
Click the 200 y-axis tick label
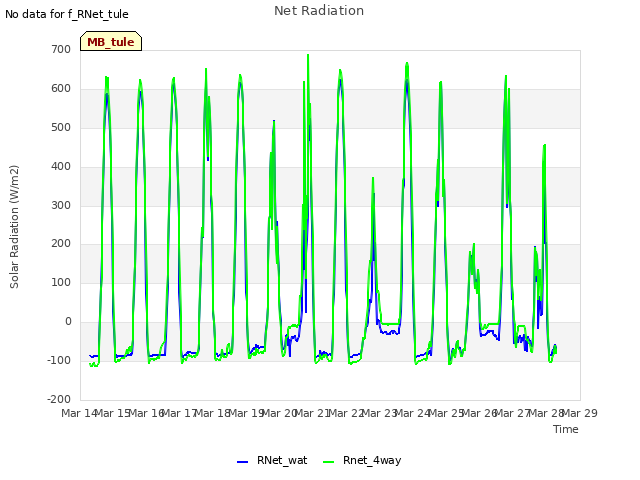pyautogui.click(x=61, y=244)
